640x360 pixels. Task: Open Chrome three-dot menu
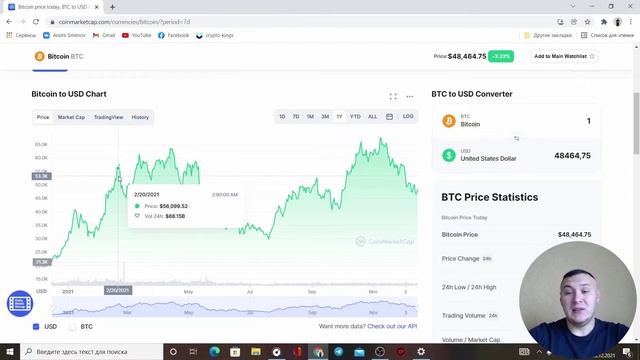[x=631, y=22]
